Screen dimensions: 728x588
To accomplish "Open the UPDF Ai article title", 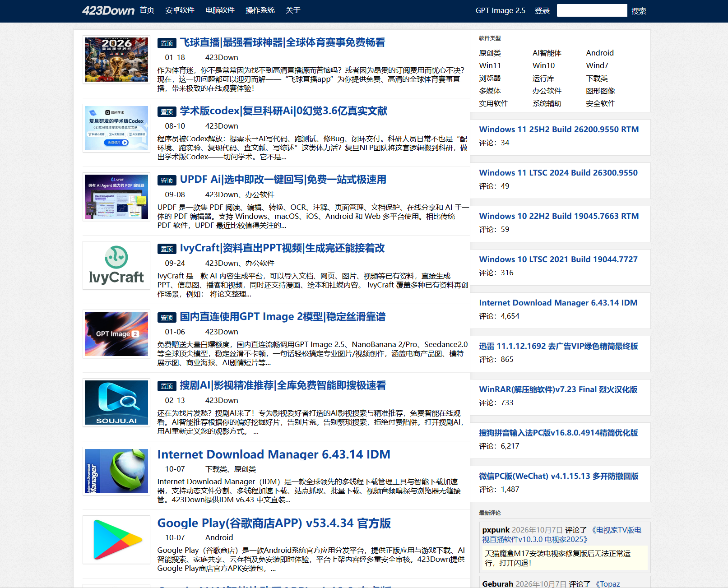I will click(x=283, y=180).
